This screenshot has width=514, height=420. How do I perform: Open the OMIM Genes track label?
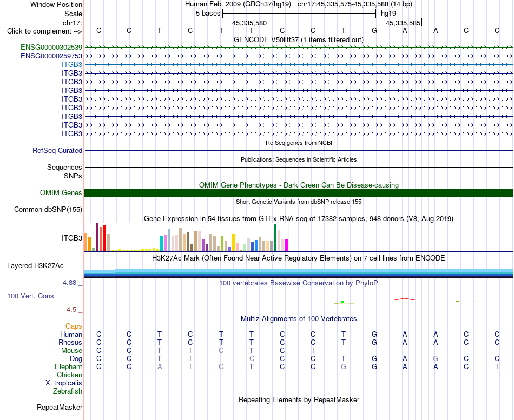[61, 192]
